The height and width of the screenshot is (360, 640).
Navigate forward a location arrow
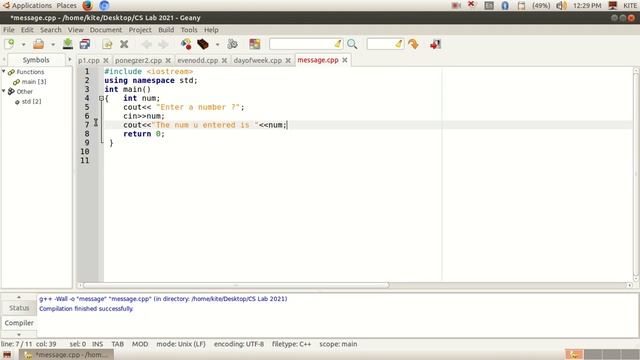pos(163,44)
